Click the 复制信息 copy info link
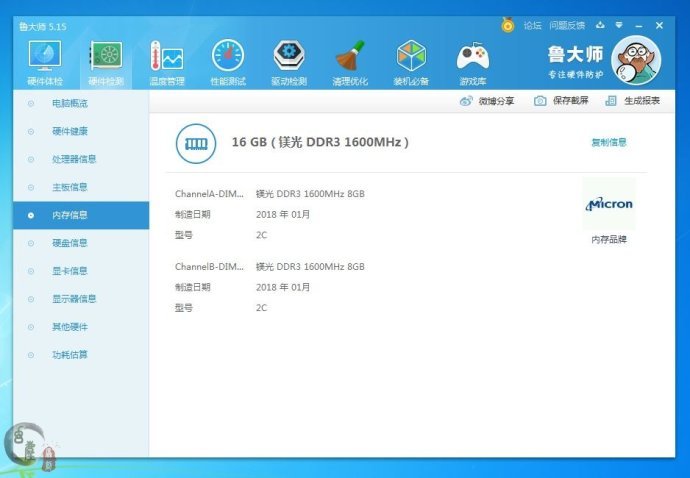This screenshot has height=478, width=690. point(609,142)
